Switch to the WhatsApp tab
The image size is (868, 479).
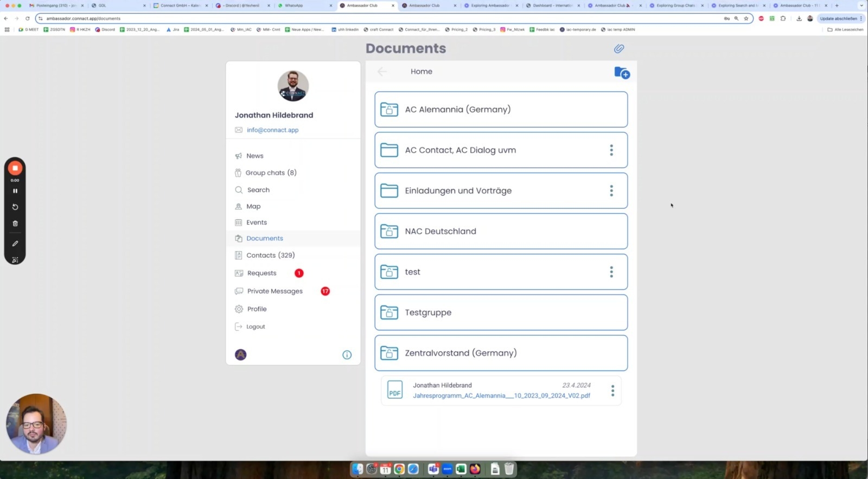pyautogui.click(x=304, y=5)
